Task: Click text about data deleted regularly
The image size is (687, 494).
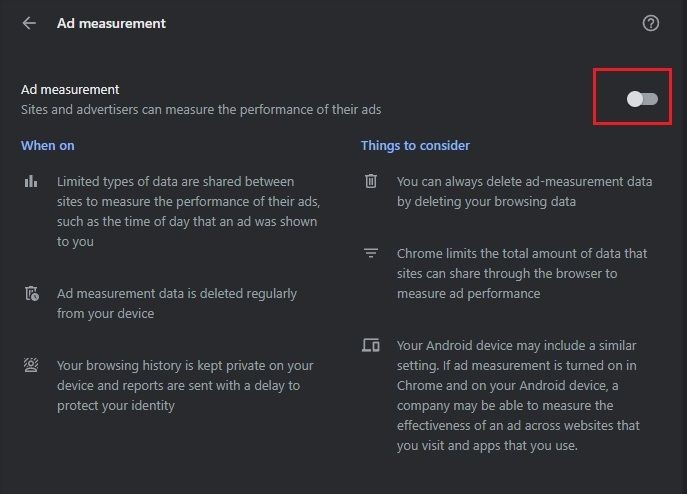Action: pyautogui.click(x=177, y=303)
